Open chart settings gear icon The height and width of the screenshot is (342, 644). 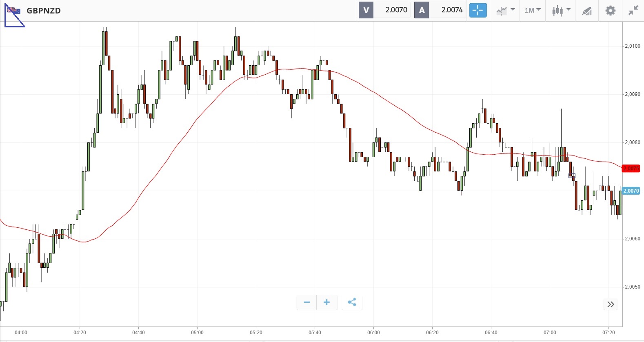(x=610, y=10)
